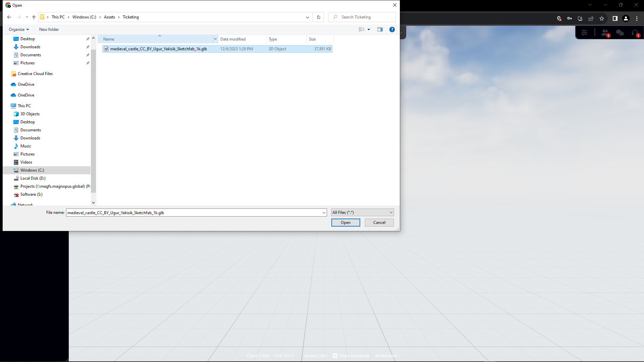Expand the address bar history dropdown
This screenshot has height=362, width=644.
(307, 17)
